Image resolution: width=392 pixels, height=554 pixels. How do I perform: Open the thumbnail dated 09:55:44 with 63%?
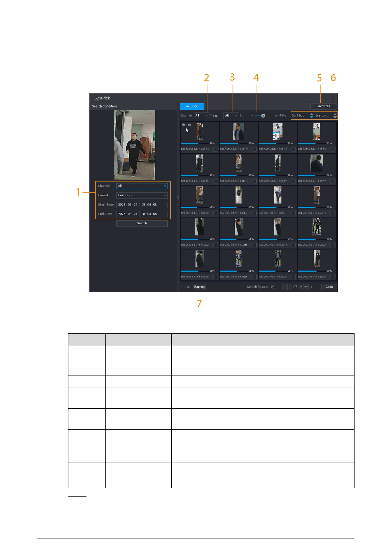pyautogui.click(x=278, y=227)
